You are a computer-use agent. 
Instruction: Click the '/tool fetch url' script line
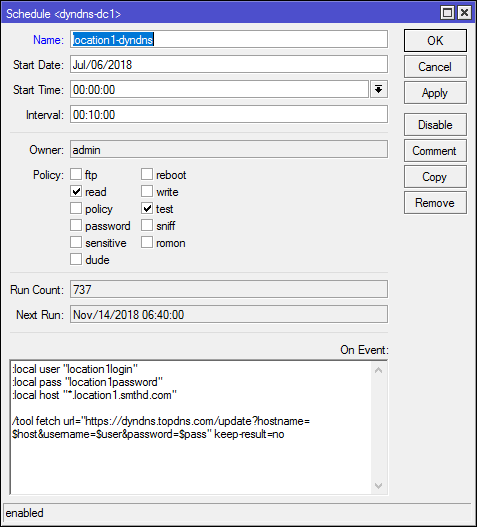(x=161, y=421)
